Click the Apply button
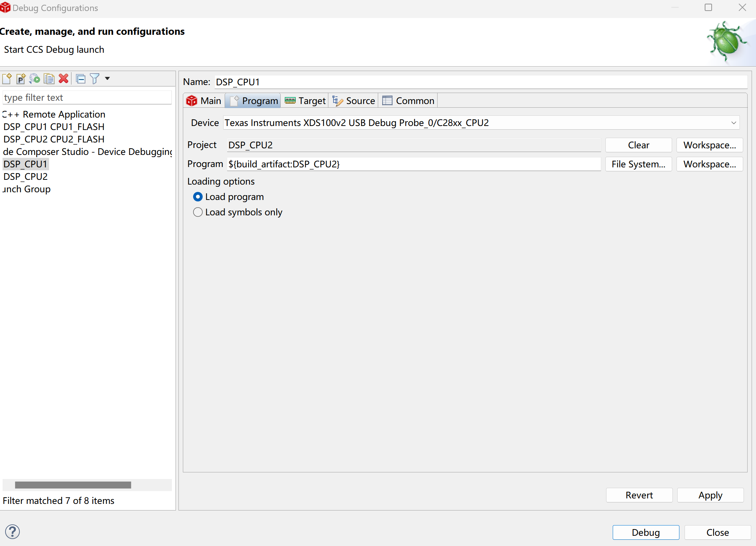This screenshot has height=546, width=756. tap(710, 495)
